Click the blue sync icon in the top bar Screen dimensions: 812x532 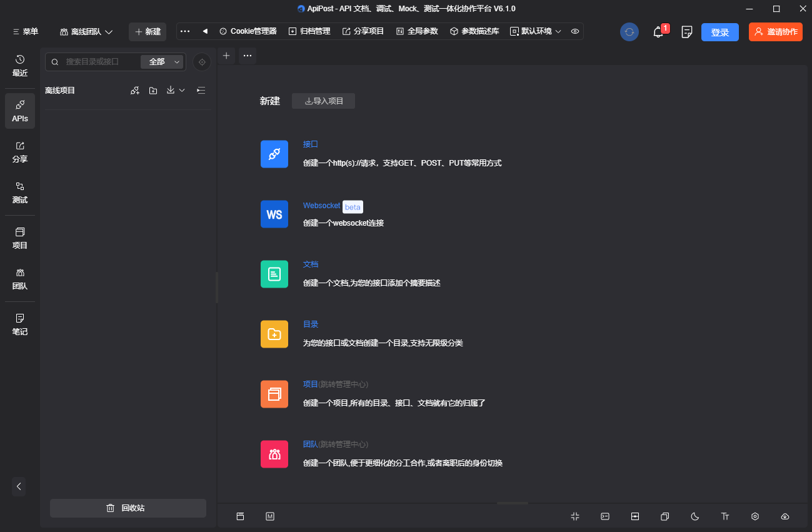(629, 32)
